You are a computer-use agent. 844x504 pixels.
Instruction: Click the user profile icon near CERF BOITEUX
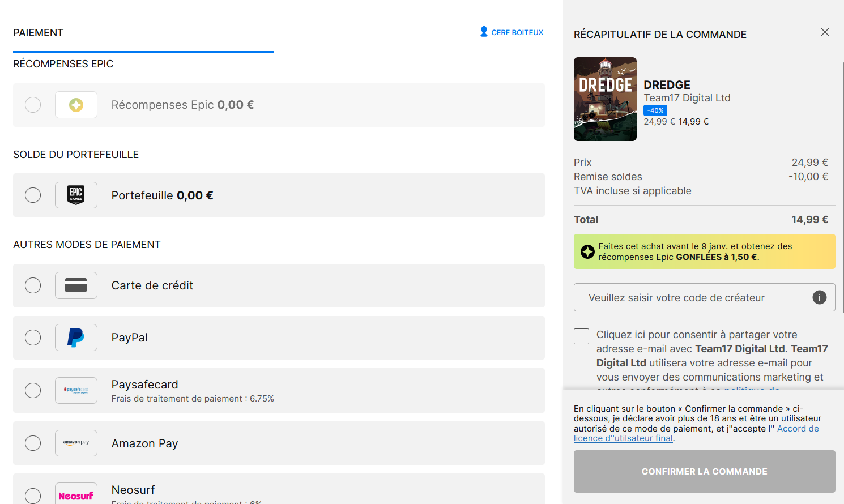[484, 32]
